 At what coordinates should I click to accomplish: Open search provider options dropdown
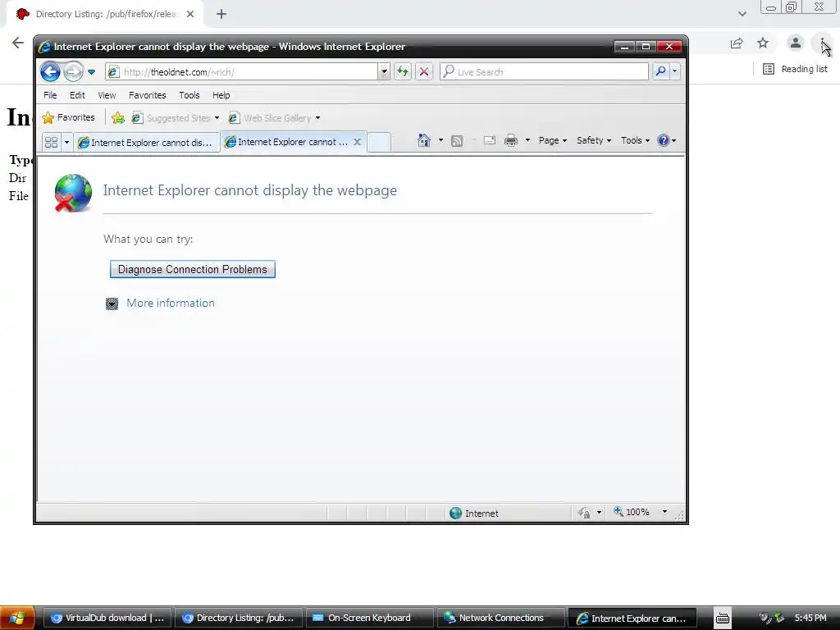click(x=674, y=72)
